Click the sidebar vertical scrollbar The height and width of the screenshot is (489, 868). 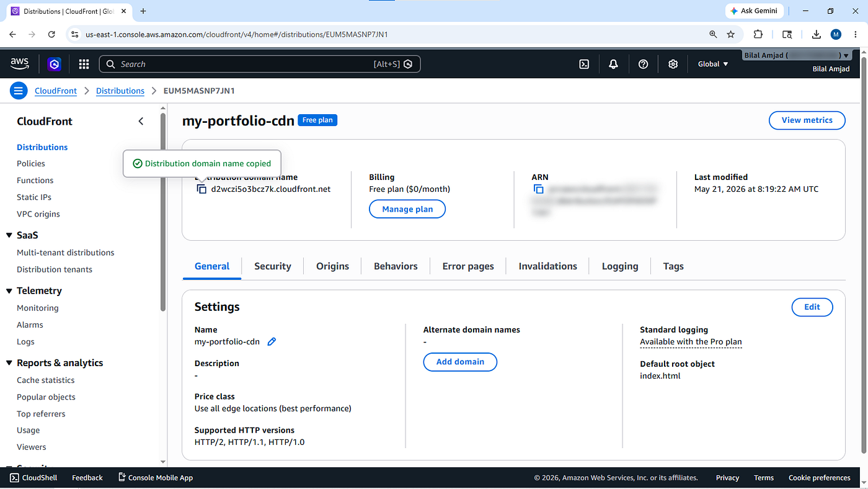(x=163, y=211)
